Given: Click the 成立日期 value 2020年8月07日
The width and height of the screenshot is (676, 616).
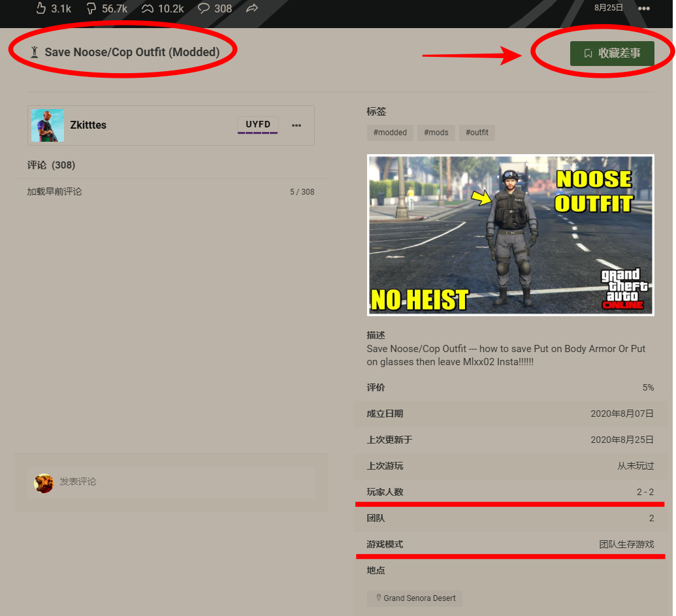Looking at the screenshot, I should (622, 414).
